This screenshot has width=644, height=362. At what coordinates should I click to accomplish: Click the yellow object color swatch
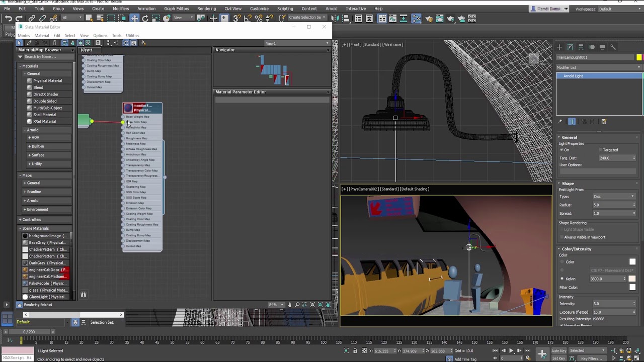click(x=639, y=57)
